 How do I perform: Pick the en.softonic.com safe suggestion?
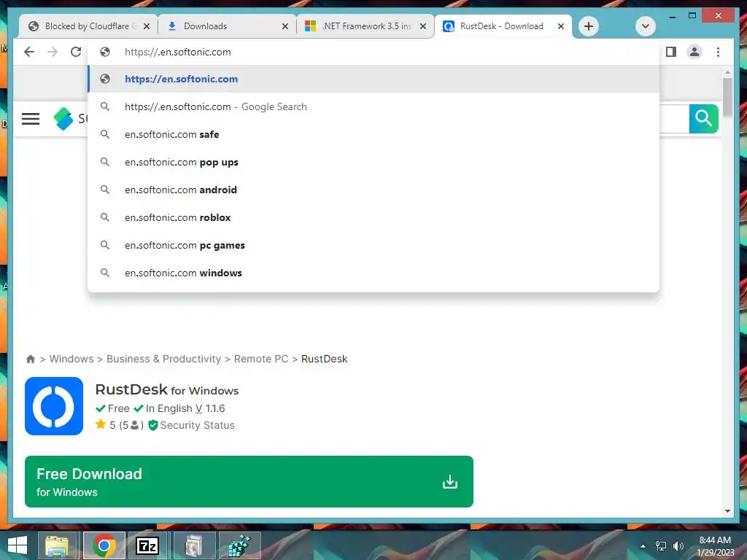tap(373, 134)
